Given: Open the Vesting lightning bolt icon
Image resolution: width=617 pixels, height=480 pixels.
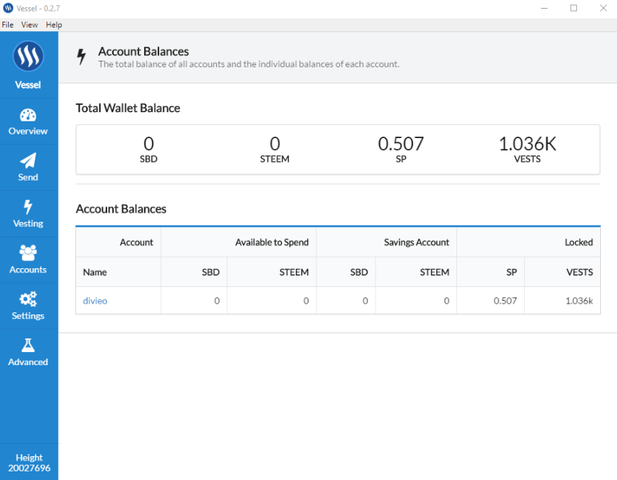Looking at the screenshot, I should (28, 206).
